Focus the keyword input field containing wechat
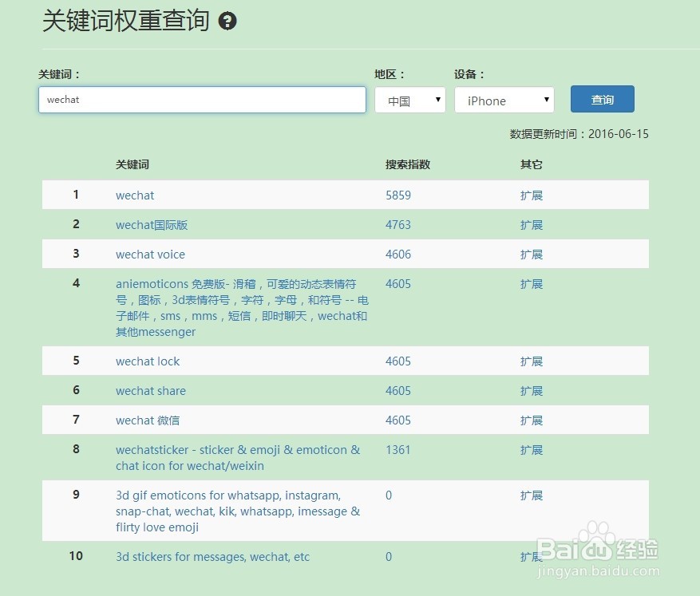The height and width of the screenshot is (596, 700). pyautogui.click(x=202, y=100)
